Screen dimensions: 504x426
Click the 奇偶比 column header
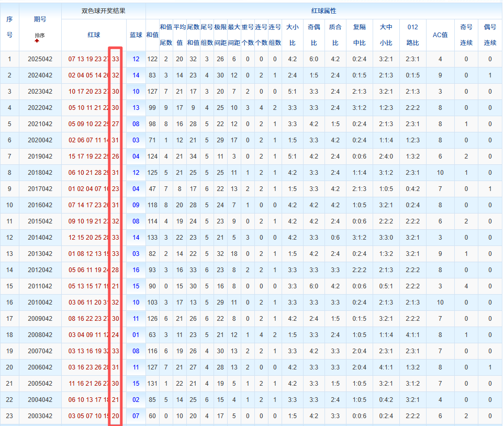313,35
